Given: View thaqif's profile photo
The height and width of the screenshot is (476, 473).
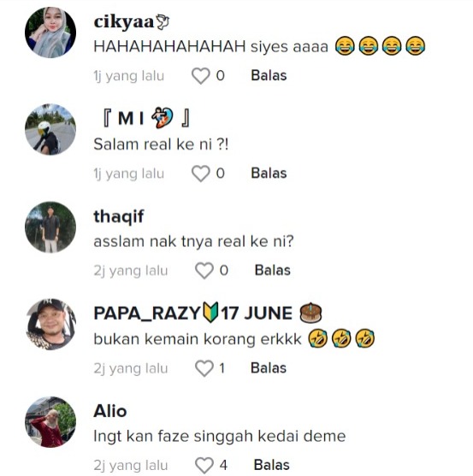Looking at the screenshot, I should [x=50, y=227].
